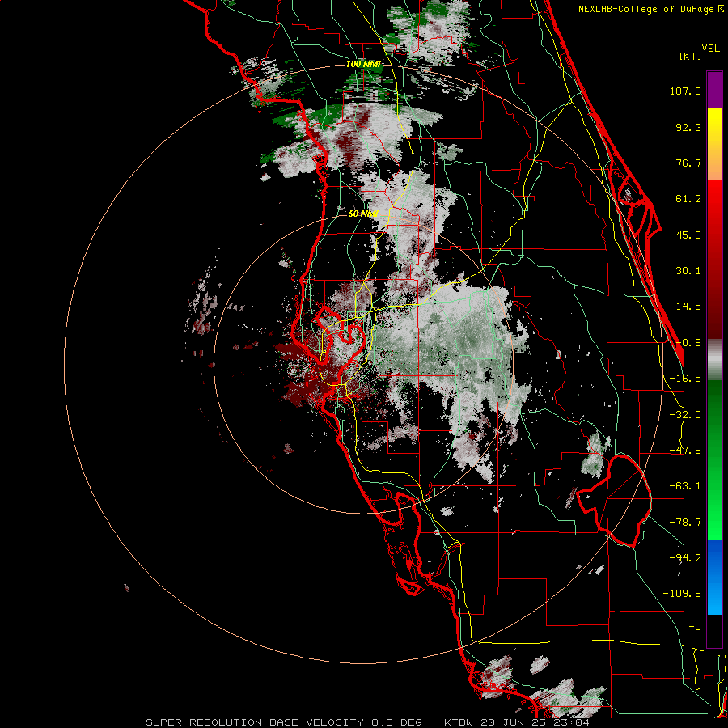Pick the green segment of the velocity bar
Screen dimensions: 728x728
coord(714,459)
